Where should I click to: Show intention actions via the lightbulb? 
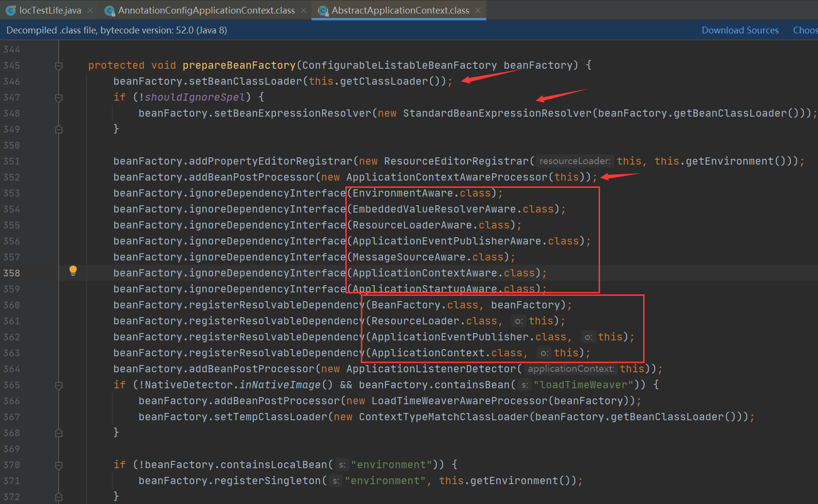tap(73, 271)
